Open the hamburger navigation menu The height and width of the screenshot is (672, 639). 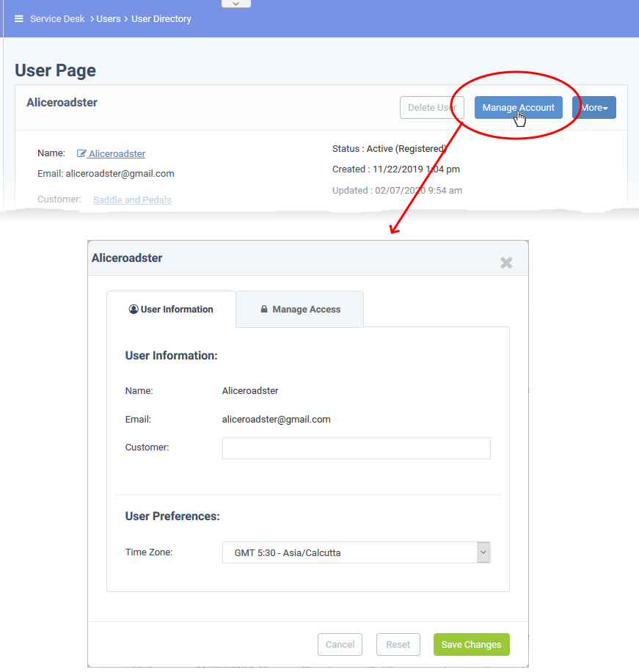point(19,19)
